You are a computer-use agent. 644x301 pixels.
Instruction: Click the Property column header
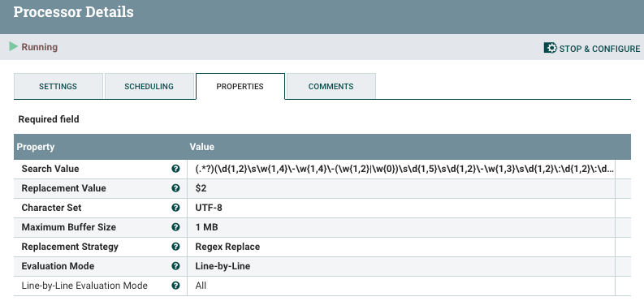(x=35, y=147)
